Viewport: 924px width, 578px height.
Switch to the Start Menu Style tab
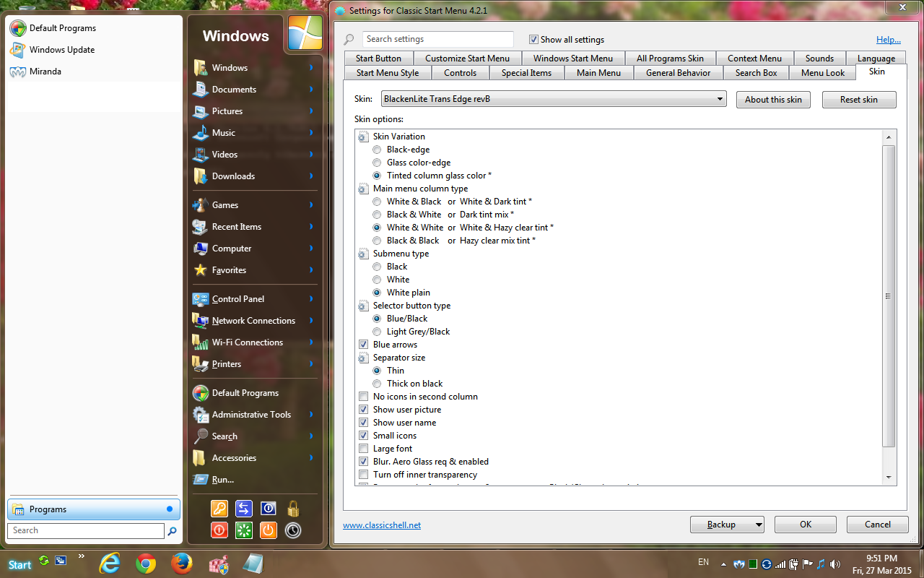tap(388, 73)
